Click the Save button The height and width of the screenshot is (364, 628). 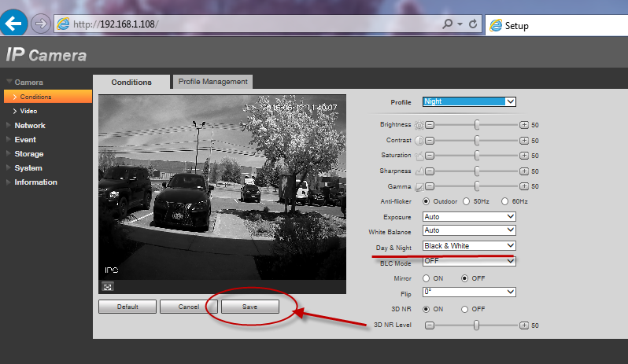click(x=250, y=307)
